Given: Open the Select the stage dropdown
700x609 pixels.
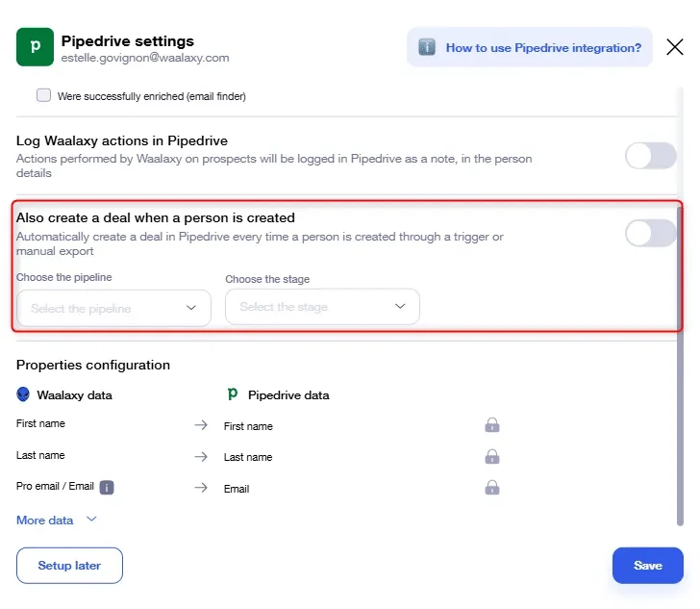Looking at the screenshot, I should tap(322, 307).
